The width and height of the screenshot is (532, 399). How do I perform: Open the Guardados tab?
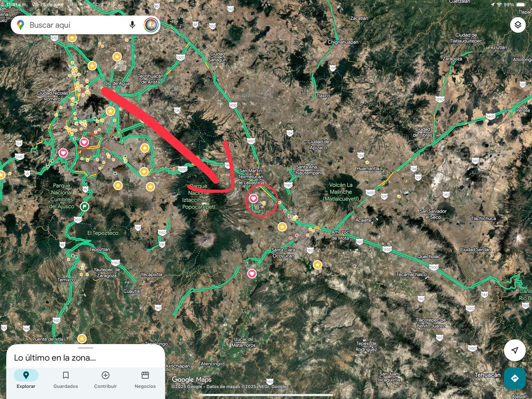click(66, 379)
